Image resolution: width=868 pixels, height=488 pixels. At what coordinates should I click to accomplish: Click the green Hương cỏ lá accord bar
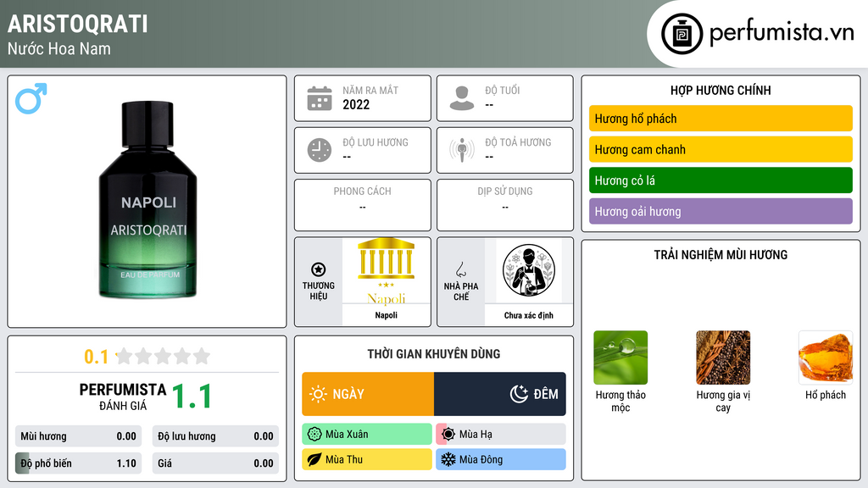pyautogui.click(x=721, y=180)
